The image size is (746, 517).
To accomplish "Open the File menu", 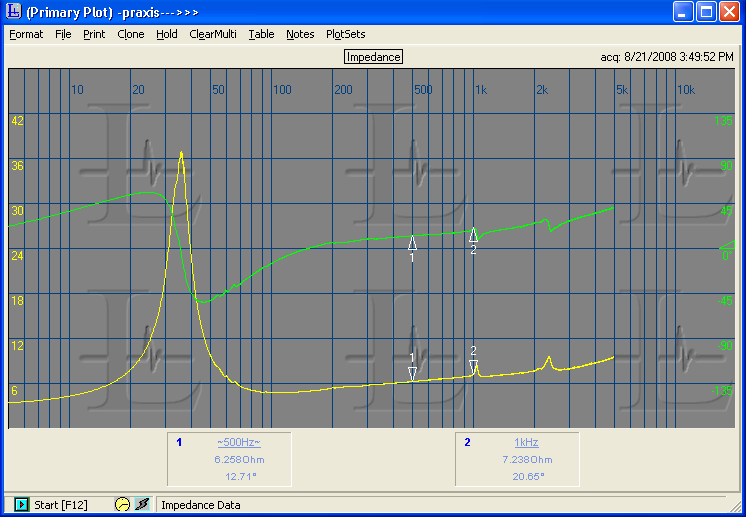I will [x=63, y=34].
